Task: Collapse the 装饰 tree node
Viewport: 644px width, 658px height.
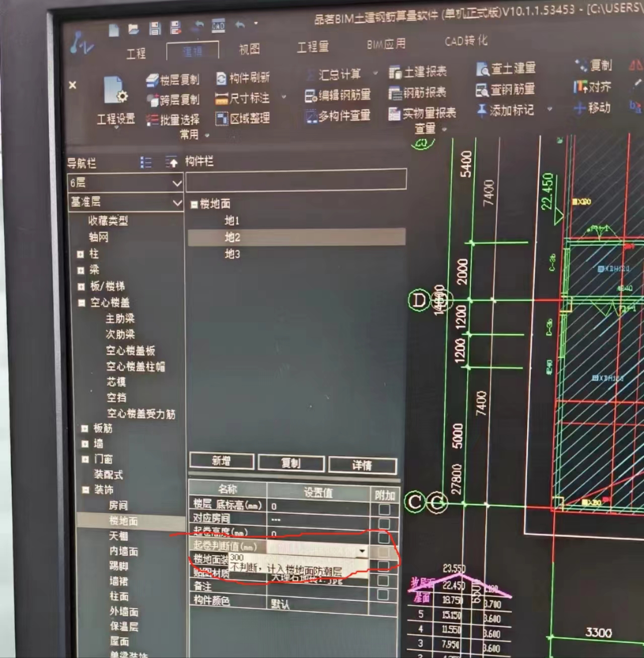Action: point(85,490)
